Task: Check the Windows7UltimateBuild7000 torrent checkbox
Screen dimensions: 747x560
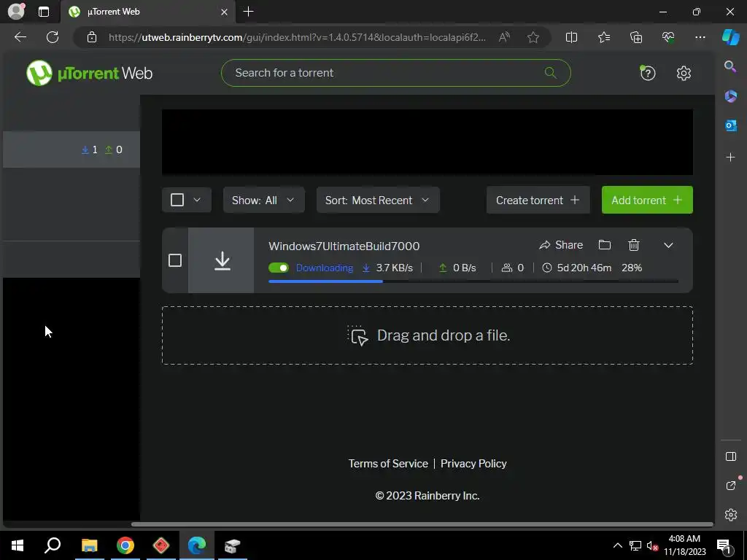Action: click(x=175, y=260)
